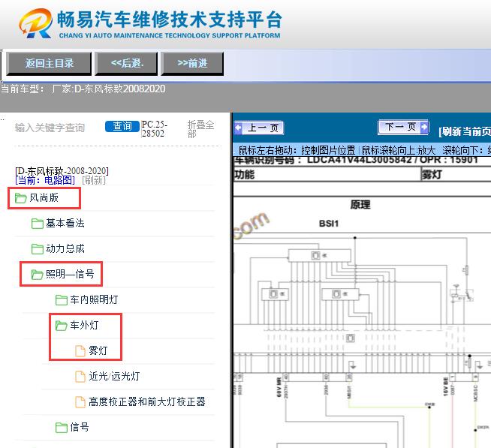Click the 雾灯 document icon

80,351
